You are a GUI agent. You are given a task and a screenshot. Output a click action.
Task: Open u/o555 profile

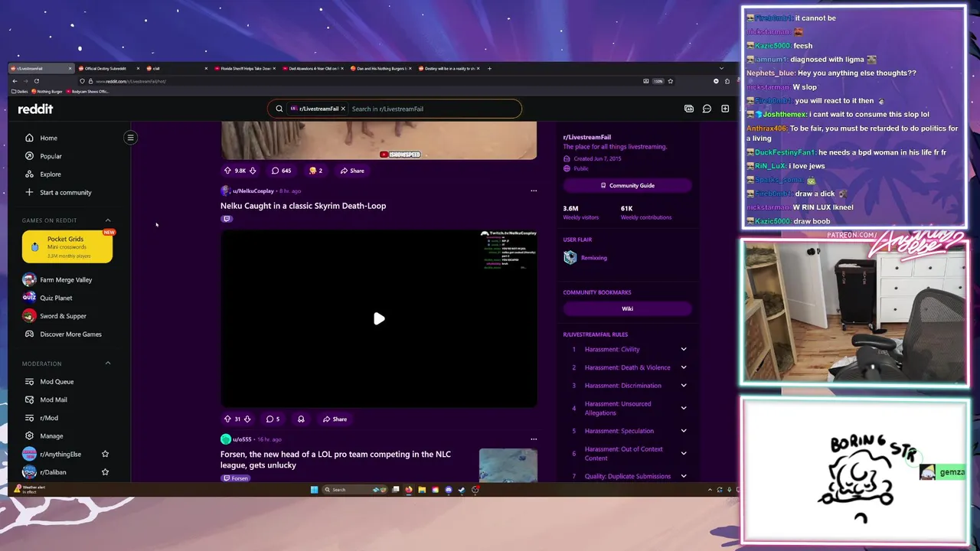tap(242, 439)
